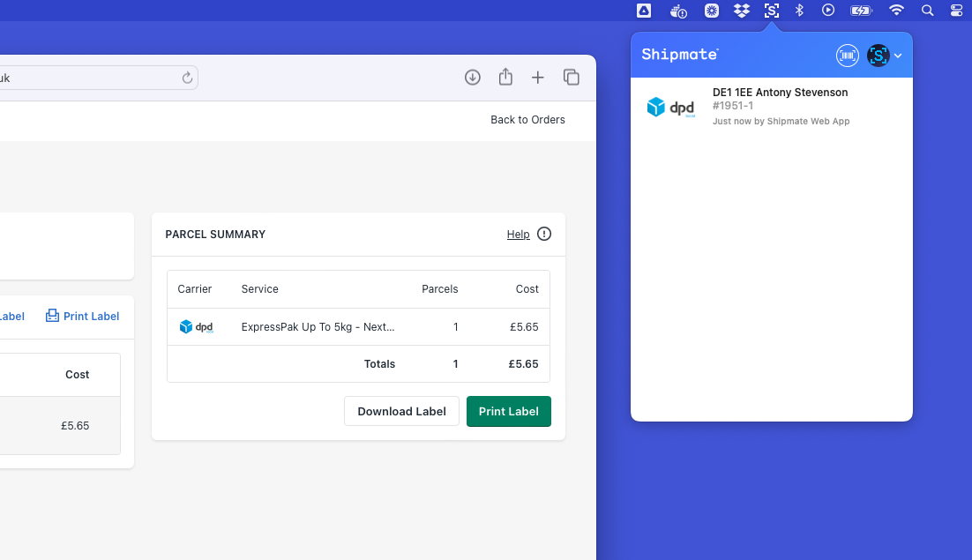The width and height of the screenshot is (972, 560).
Task: Click the Back to Orders link
Action: (x=527, y=119)
